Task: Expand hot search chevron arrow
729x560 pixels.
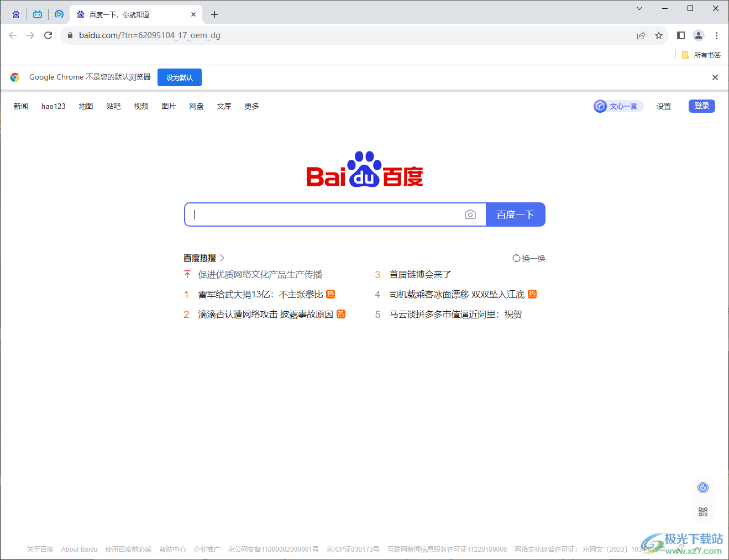Action: click(x=222, y=258)
